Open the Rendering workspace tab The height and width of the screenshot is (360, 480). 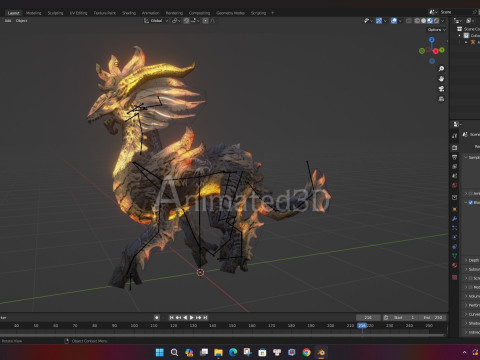point(174,13)
